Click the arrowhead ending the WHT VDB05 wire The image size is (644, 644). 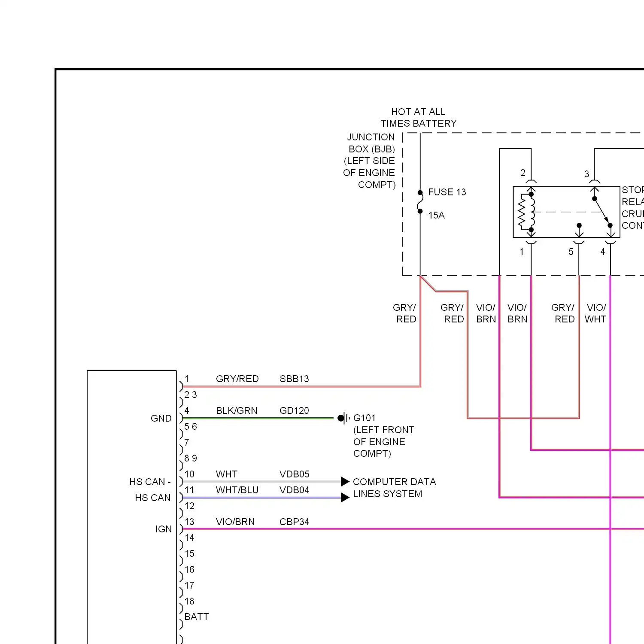pos(345,481)
